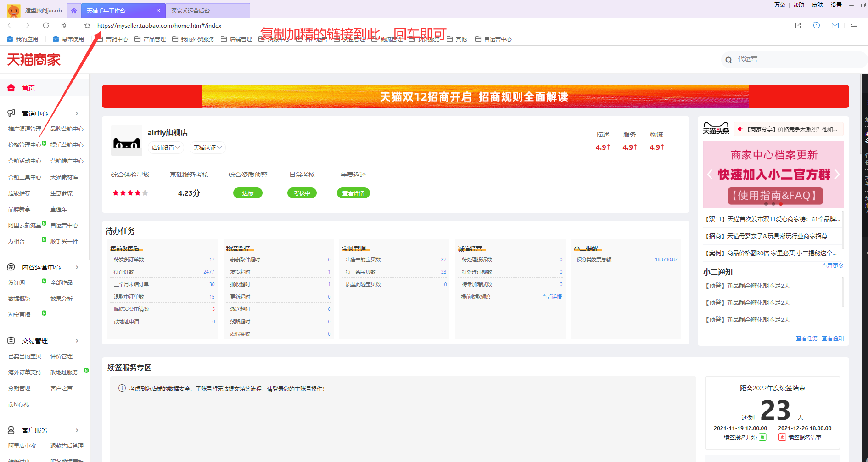Open 已卖出的宝贝 in sidebar
Viewport: 868px width, 462px height.
tap(25, 356)
